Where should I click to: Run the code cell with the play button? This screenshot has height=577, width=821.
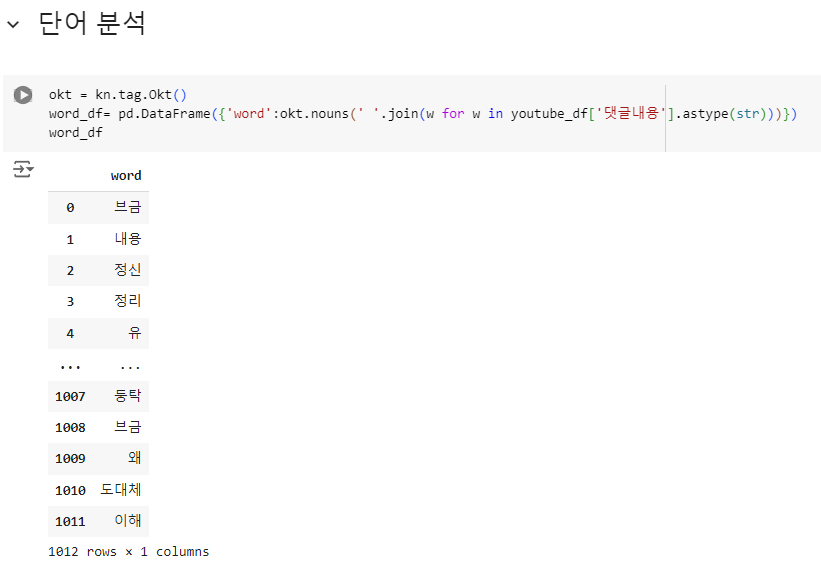click(23, 95)
